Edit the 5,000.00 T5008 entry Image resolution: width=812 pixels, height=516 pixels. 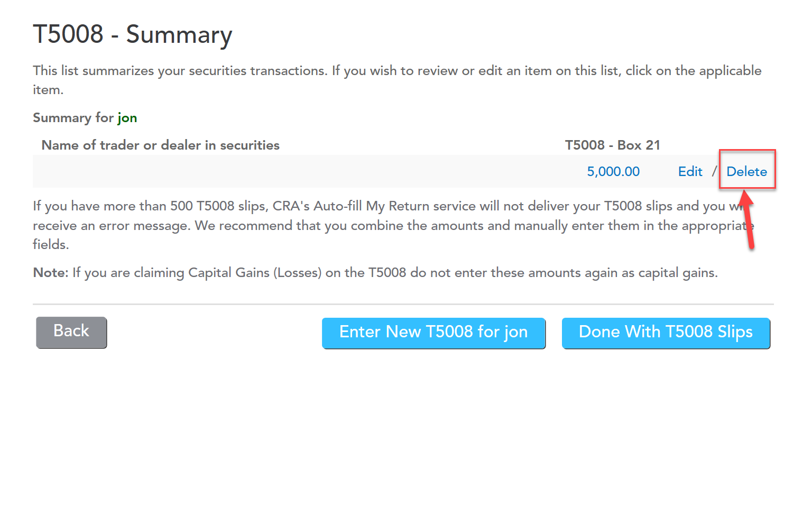(x=690, y=172)
